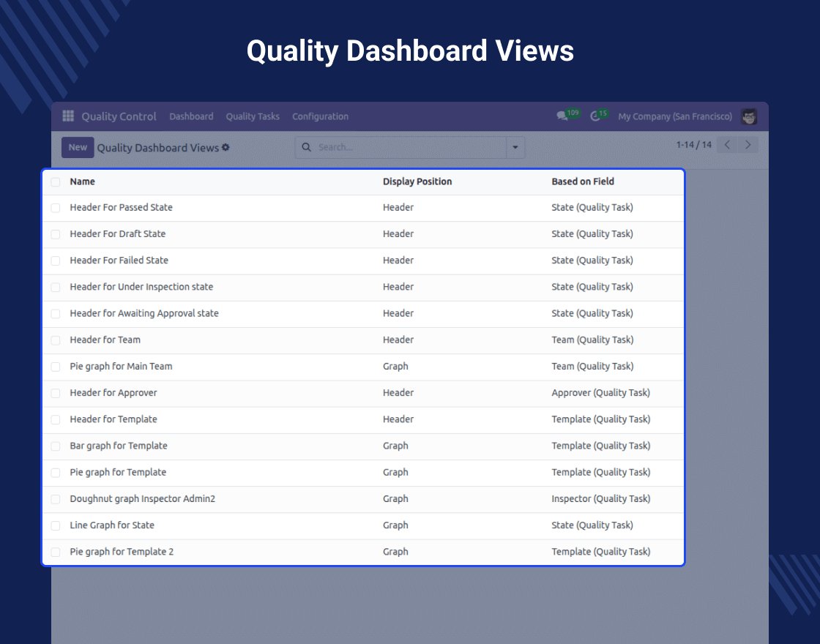The height and width of the screenshot is (644, 820).
Task: Toggle the select-all checkbox in header
Action: [x=56, y=182]
